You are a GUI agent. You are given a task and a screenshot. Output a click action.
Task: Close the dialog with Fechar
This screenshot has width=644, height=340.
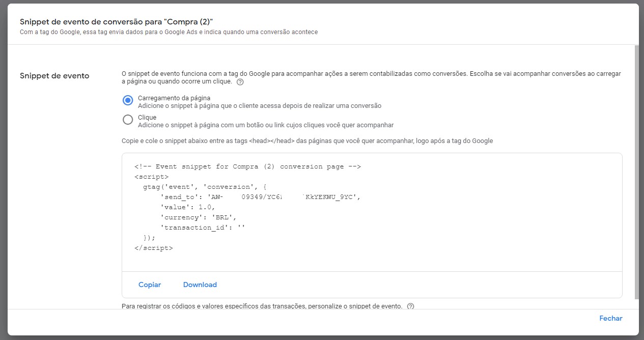(610, 318)
